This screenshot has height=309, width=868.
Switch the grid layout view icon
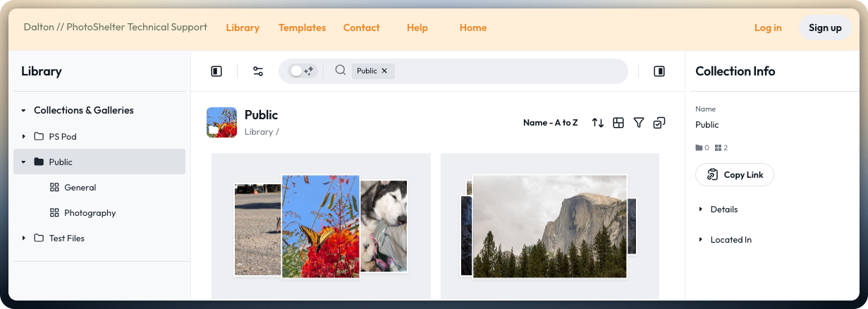(618, 123)
